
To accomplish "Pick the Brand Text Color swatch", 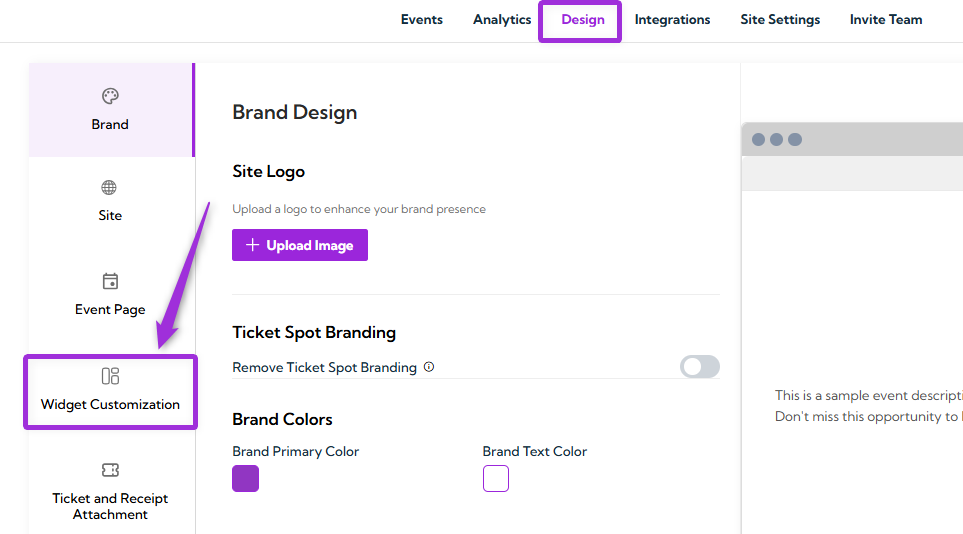I will click(x=496, y=479).
